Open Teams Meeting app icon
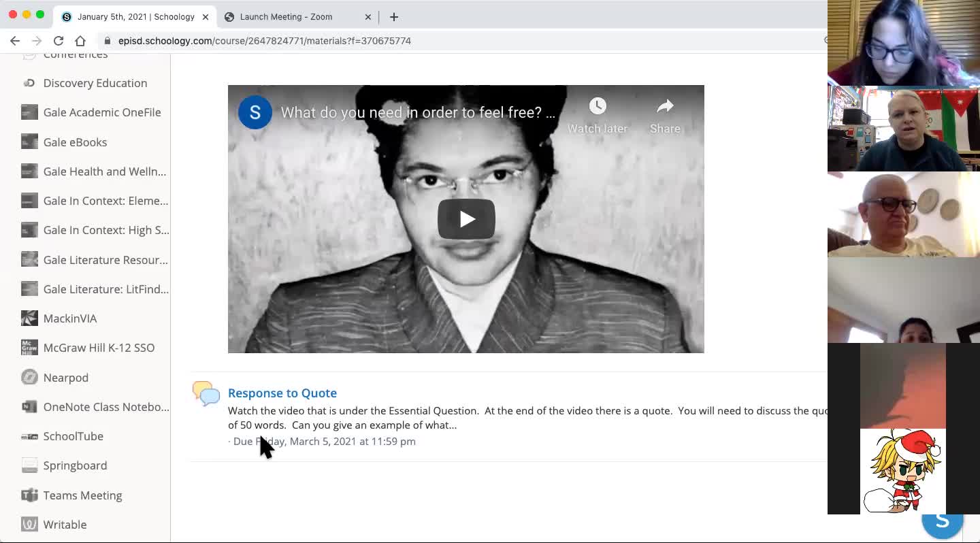 (29, 495)
